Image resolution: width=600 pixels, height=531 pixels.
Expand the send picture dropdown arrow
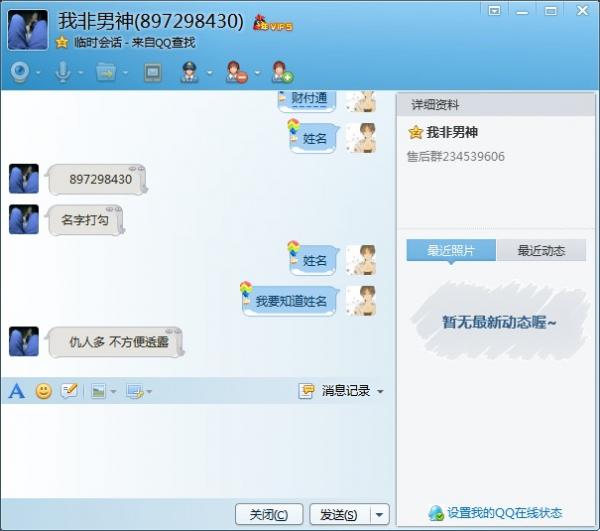pyautogui.click(x=113, y=391)
